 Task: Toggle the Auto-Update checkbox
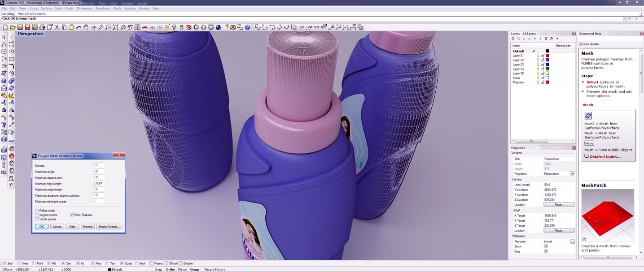click(581, 44)
